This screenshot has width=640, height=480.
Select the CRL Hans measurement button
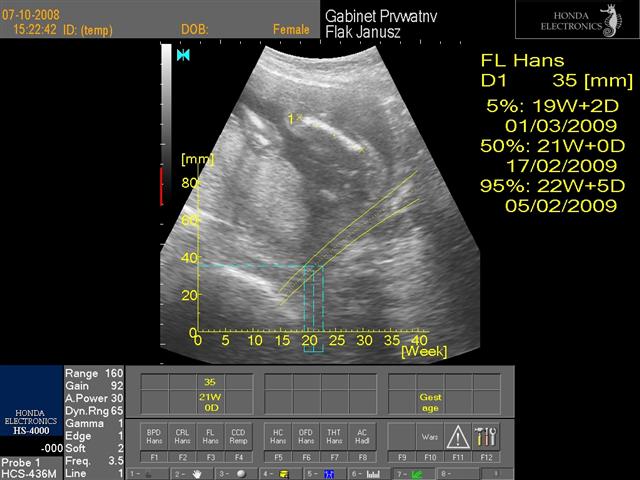click(x=182, y=437)
